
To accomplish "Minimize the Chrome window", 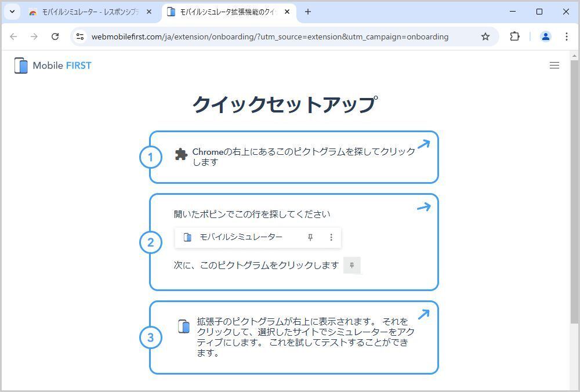I will click(x=513, y=12).
